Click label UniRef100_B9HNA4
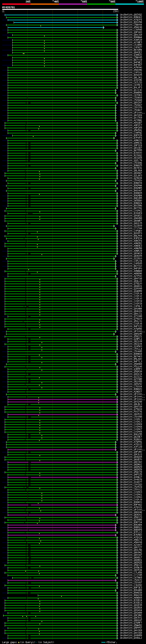The height and width of the screenshot is (644, 146). pyautogui.click(x=131, y=37)
